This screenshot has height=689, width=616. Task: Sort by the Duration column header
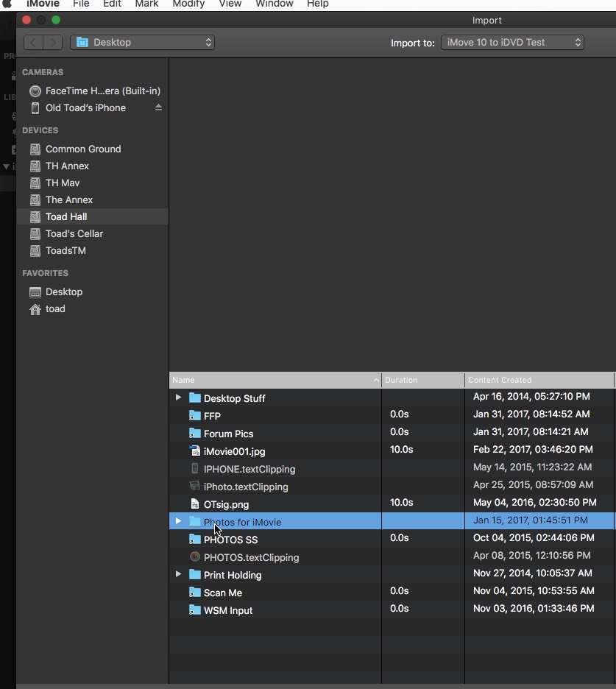coord(423,380)
